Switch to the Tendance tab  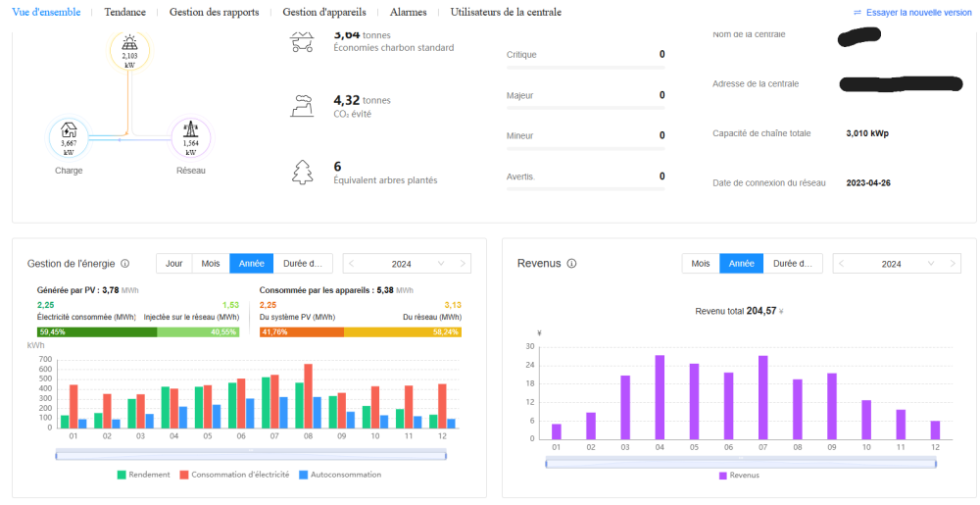(x=124, y=12)
